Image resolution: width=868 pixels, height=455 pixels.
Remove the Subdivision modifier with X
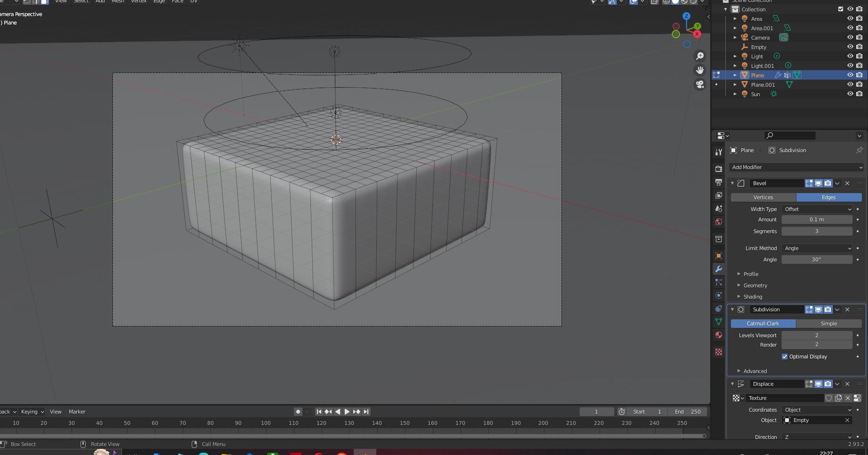[x=847, y=309]
